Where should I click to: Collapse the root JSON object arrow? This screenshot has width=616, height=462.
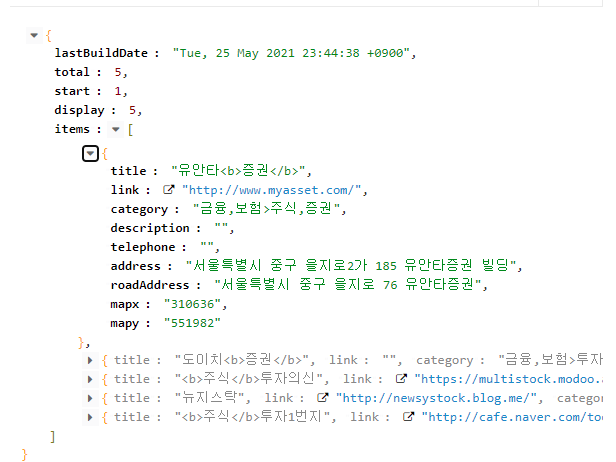click(34, 36)
